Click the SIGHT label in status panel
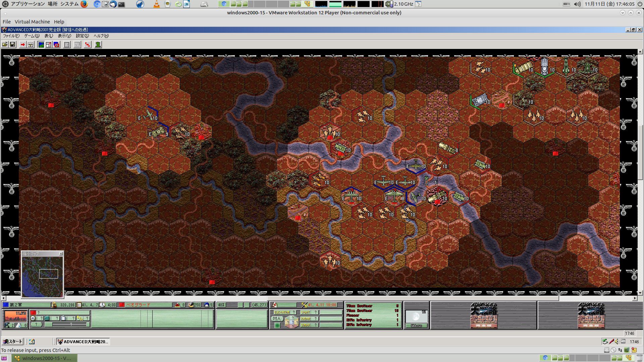 pos(306,312)
